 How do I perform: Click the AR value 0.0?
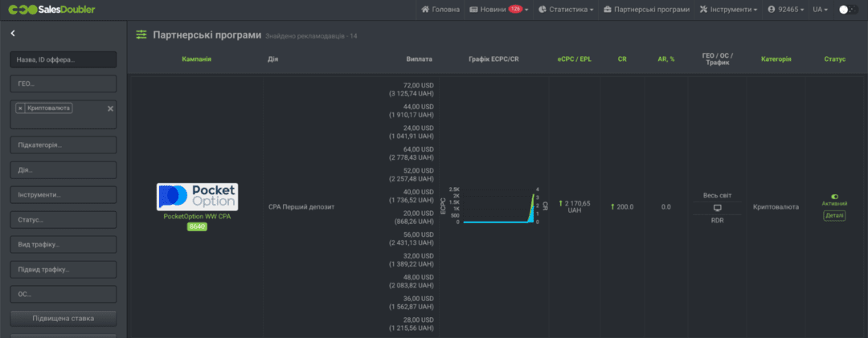point(666,207)
